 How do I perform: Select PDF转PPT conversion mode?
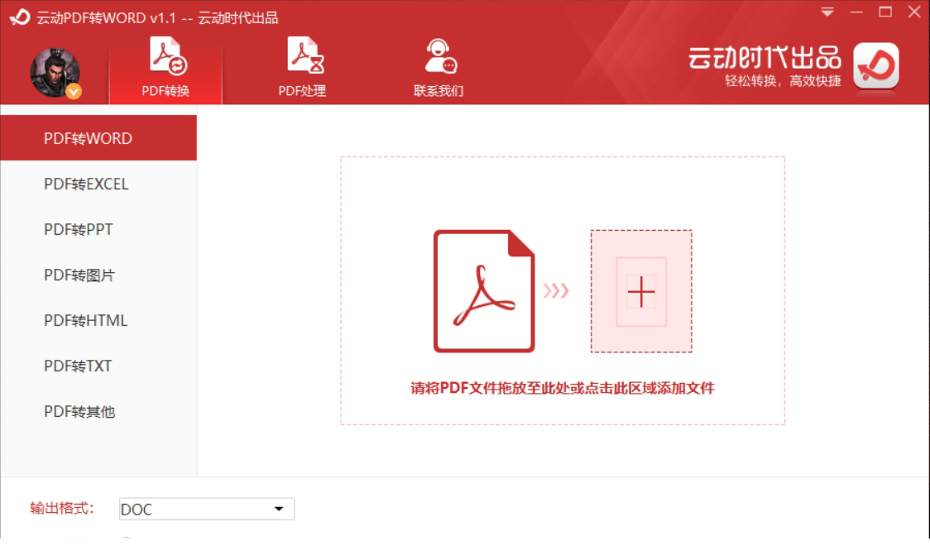pyautogui.click(x=81, y=229)
